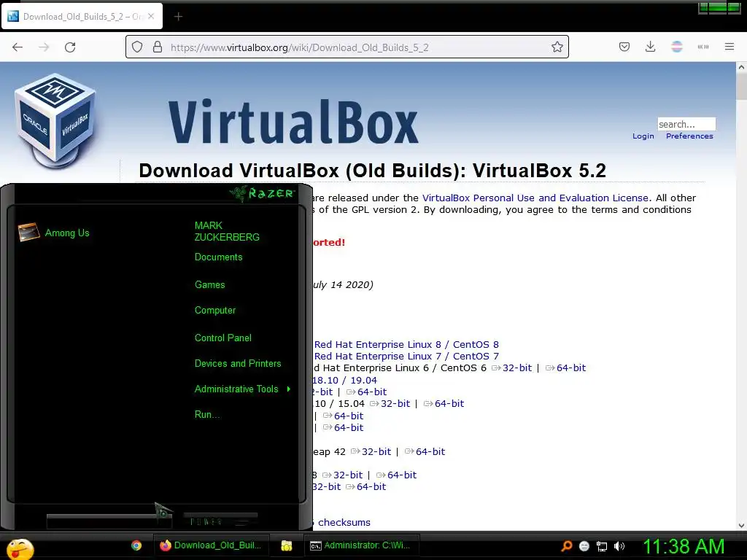
Task: Open Devices and Printers
Action: tap(238, 363)
